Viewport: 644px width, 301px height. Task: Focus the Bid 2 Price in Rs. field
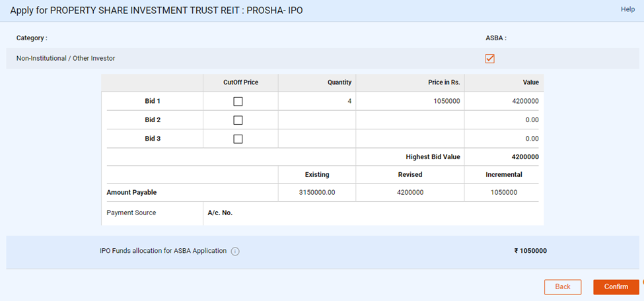coord(410,120)
